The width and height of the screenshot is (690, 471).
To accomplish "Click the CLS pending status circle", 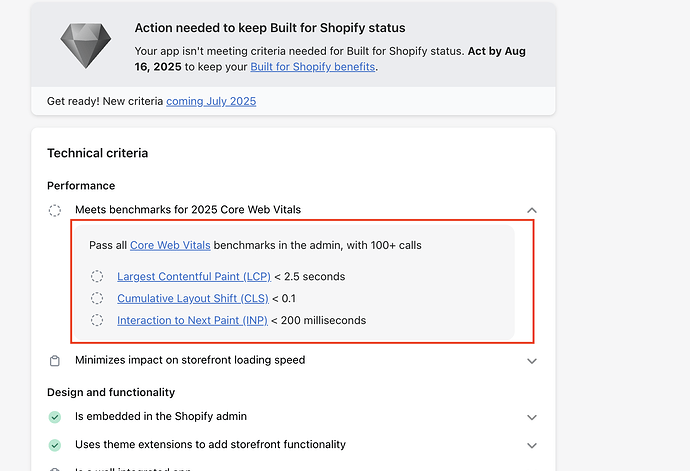I will pyautogui.click(x=97, y=298).
